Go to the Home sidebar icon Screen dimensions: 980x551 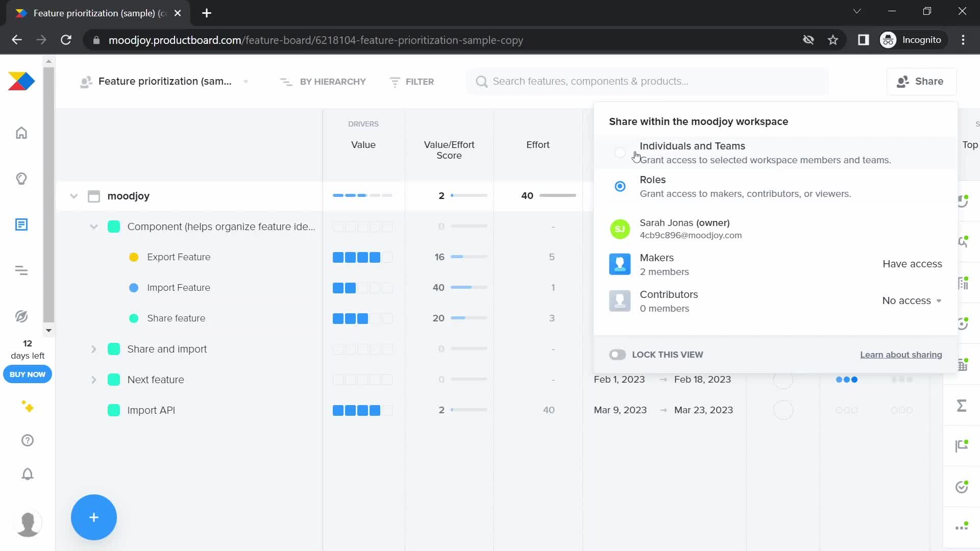tap(21, 133)
